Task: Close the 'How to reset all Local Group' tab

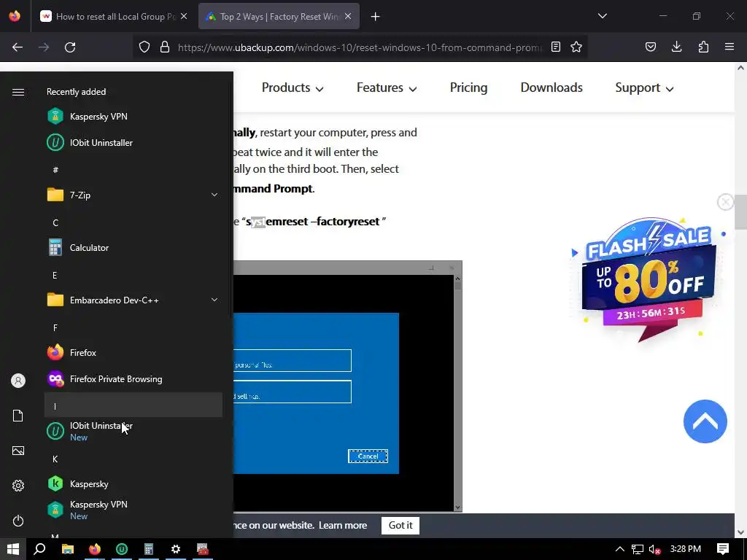Action: click(184, 17)
